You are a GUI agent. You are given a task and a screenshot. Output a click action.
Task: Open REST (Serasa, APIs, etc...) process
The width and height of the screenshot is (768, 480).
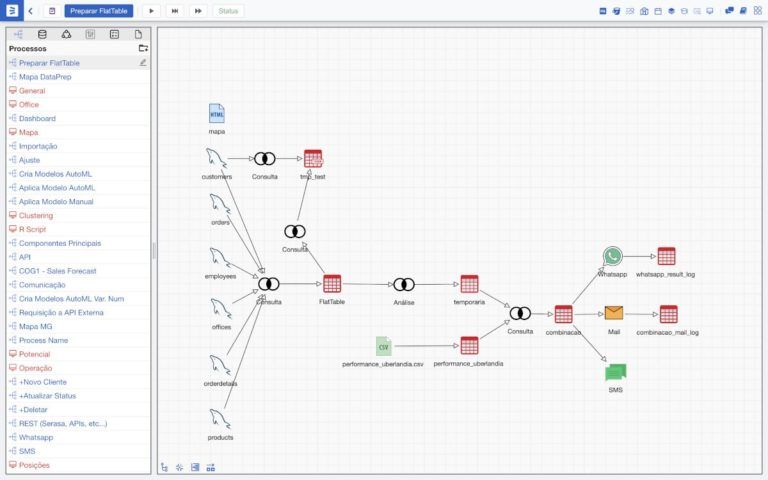[x=63, y=423]
